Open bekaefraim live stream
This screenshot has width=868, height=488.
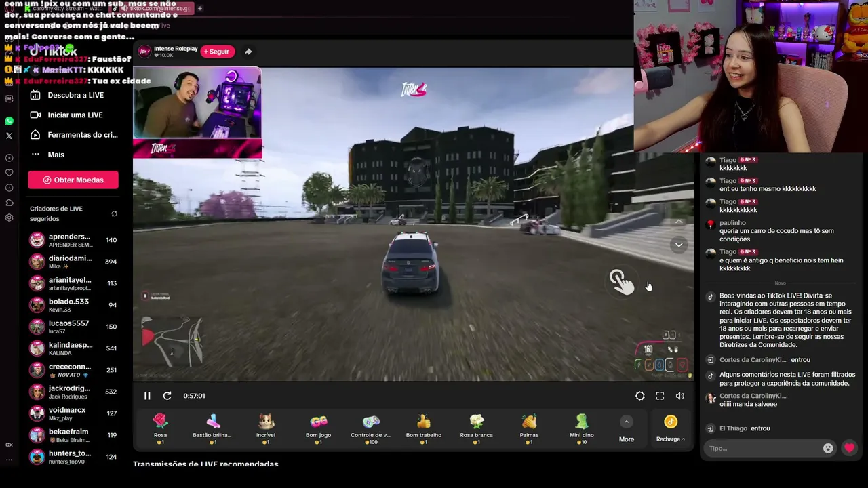pyautogui.click(x=73, y=435)
